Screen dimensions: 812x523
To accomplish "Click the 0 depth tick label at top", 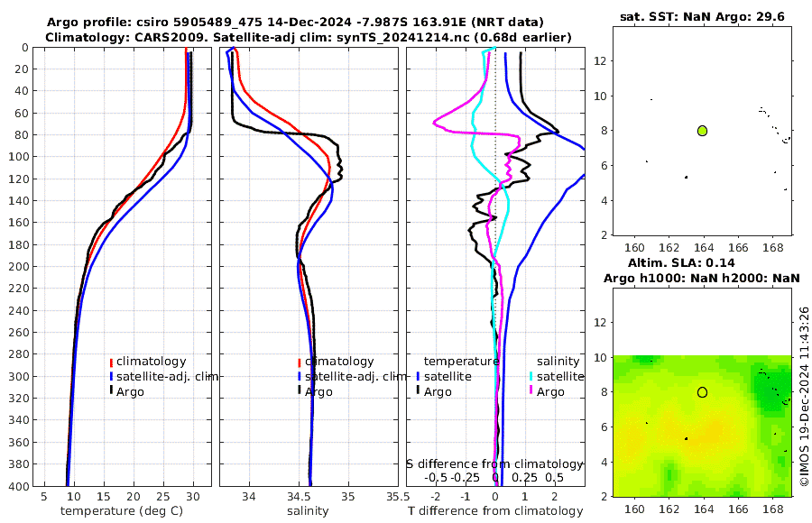I will (x=26, y=48).
